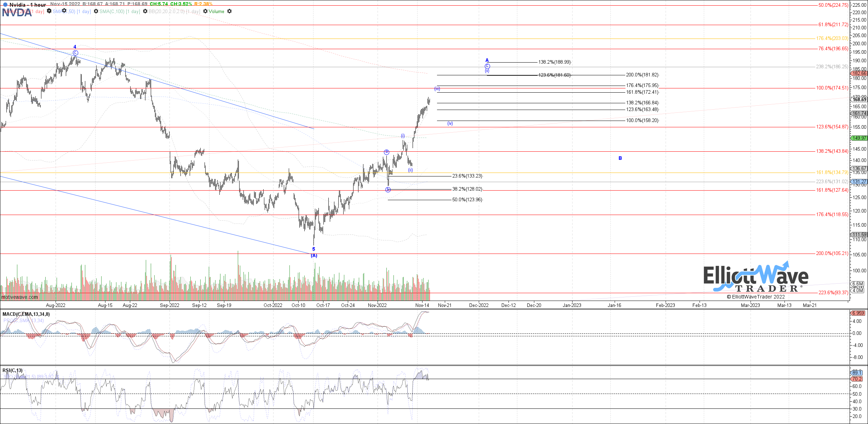868x424 pixels.
Task: Click the Oct-2022 date on time axis
Action: tap(273, 305)
